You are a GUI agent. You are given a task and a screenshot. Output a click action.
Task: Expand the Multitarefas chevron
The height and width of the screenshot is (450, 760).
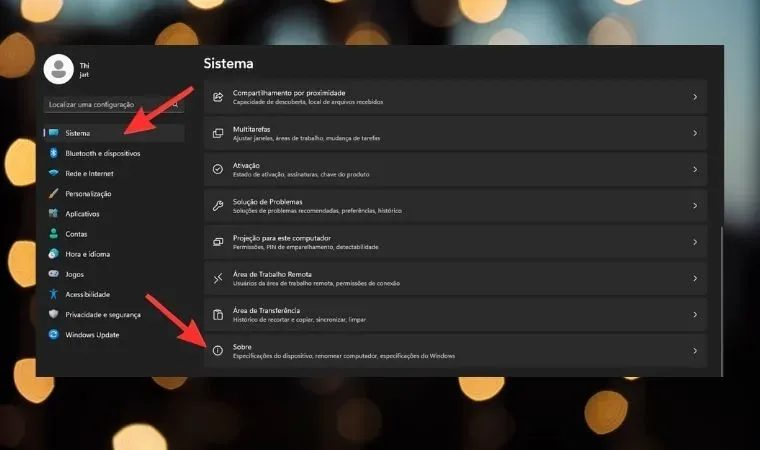695,133
